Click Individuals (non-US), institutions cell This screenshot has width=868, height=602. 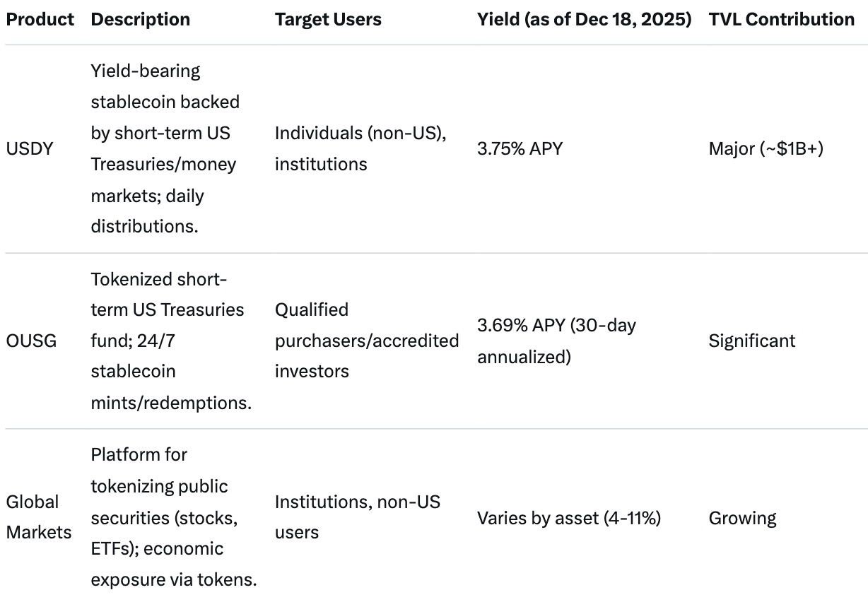(360, 148)
